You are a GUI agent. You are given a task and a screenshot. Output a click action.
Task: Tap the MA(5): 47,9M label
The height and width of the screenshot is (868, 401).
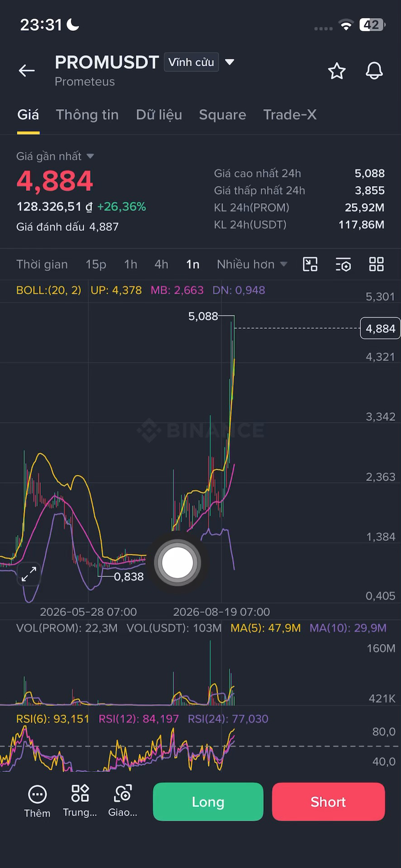coord(266,628)
